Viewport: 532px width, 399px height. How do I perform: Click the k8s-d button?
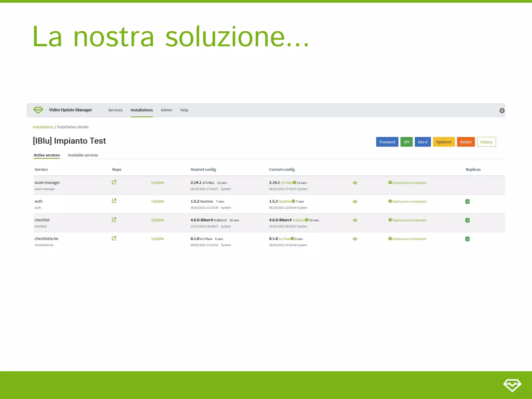tap(423, 142)
